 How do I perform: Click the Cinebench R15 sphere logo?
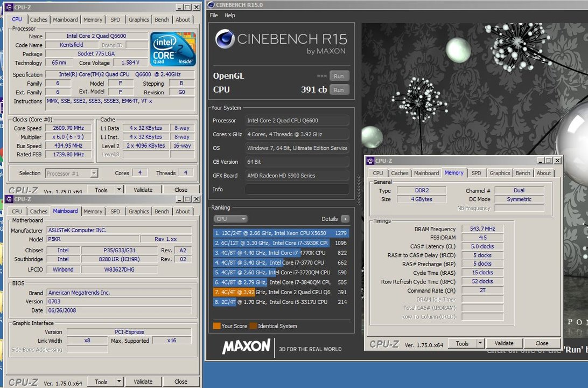[225, 39]
